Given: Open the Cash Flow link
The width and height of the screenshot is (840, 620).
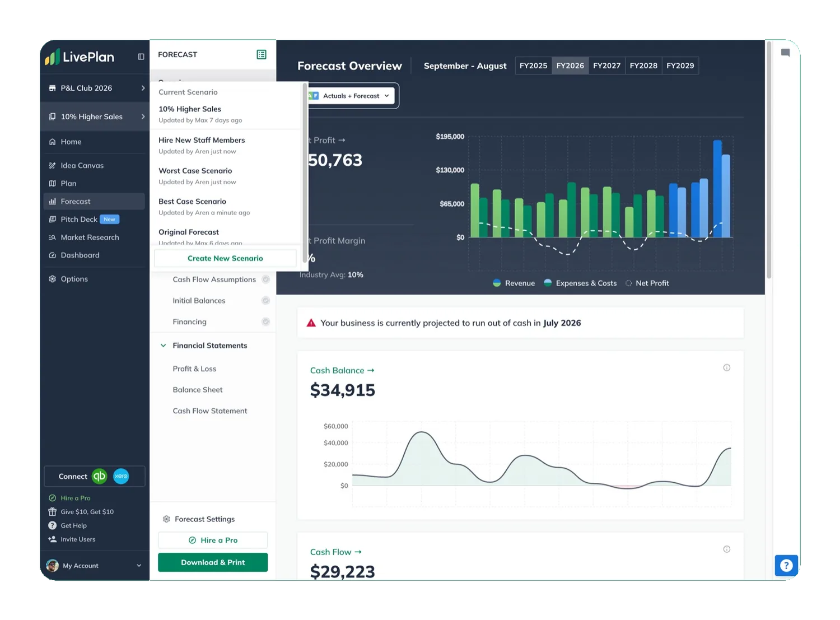Looking at the screenshot, I should [336, 552].
